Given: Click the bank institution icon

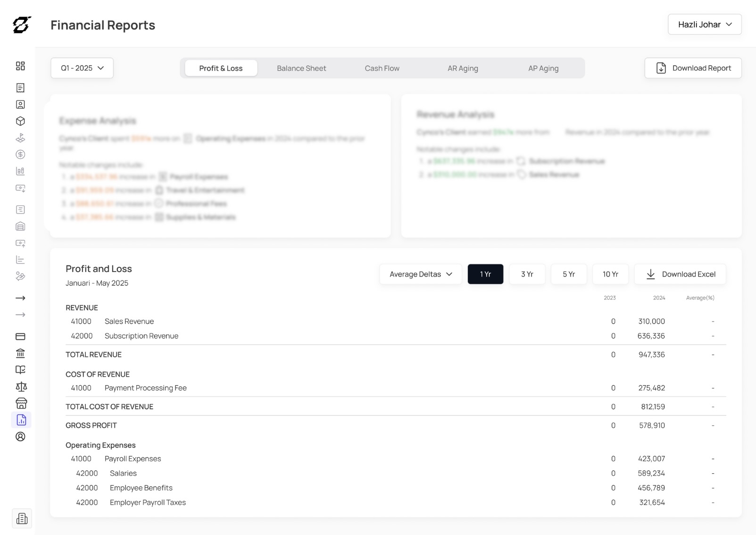Looking at the screenshot, I should tap(21, 353).
